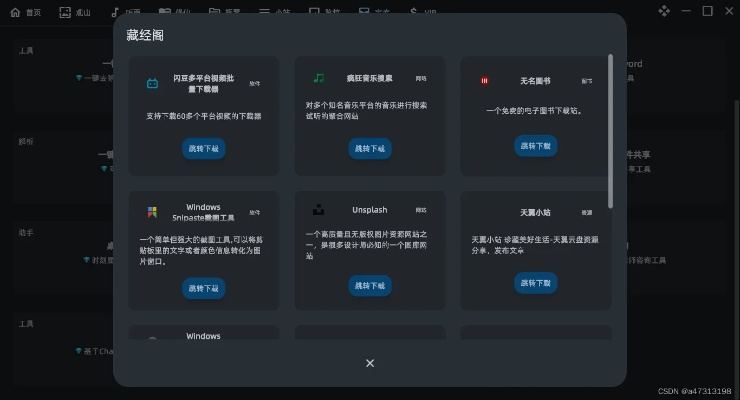Click the colorful Snipaste icon

pyautogui.click(x=151, y=212)
